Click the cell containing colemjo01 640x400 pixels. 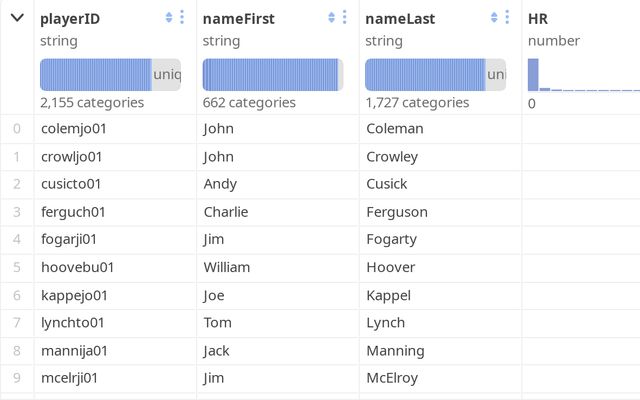coord(72,129)
